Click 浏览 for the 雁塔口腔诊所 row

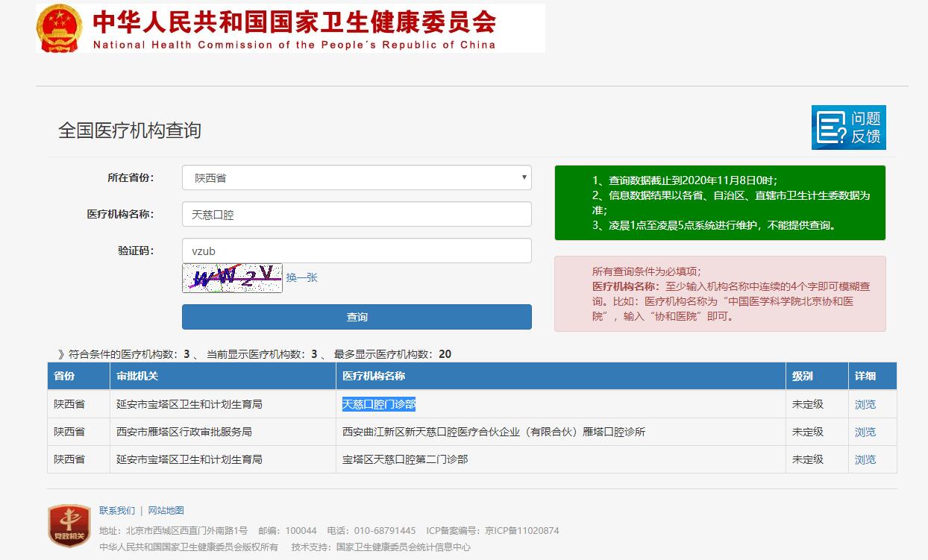[x=864, y=432]
